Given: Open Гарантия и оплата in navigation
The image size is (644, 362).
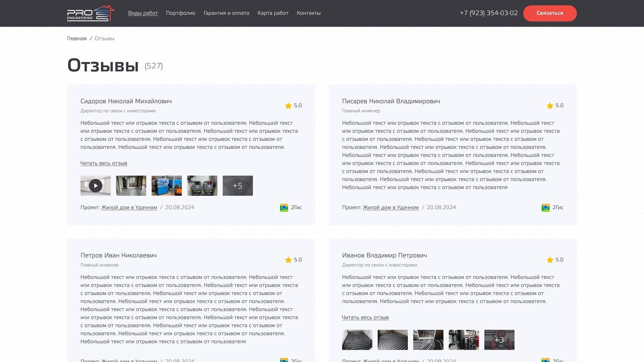Looking at the screenshot, I should pyautogui.click(x=226, y=13).
